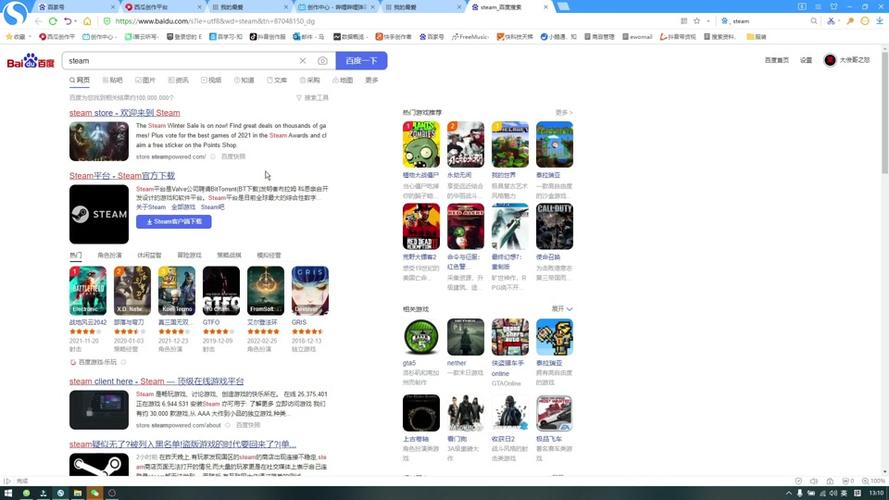The image size is (889, 500).
Task: Open the WeChat taskbar icon
Action: point(95,493)
